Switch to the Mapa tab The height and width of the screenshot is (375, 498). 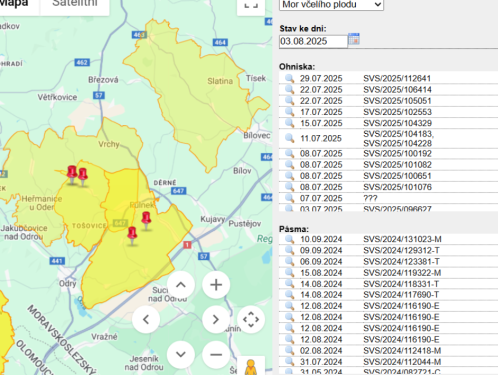click(15, 4)
